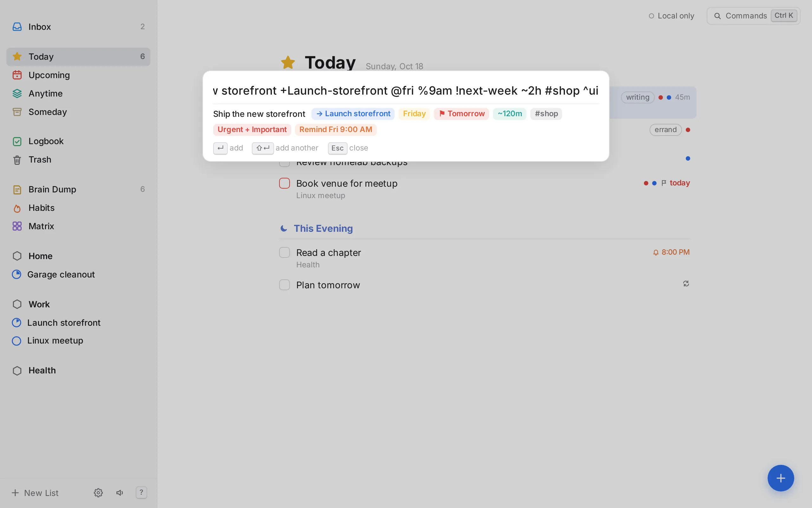Click the quick add text input field
Image resolution: width=812 pixels, height=508 pixels.
pos(406,91)
